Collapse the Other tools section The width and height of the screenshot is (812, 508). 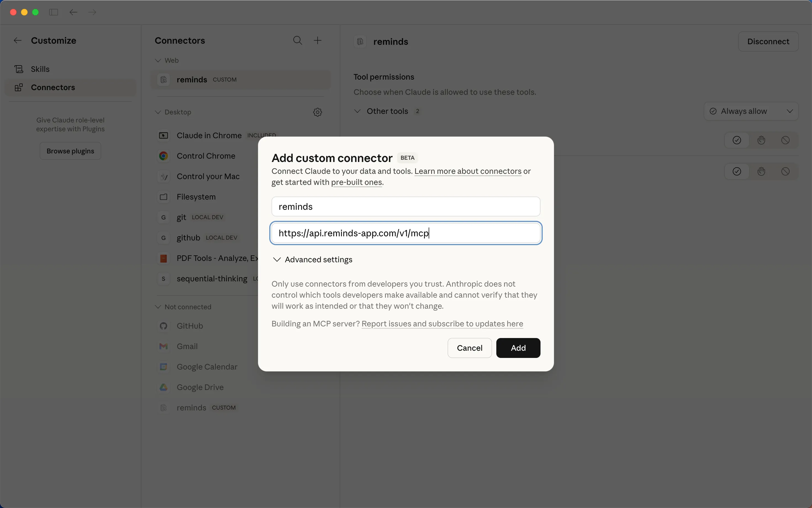pos(357,111)
